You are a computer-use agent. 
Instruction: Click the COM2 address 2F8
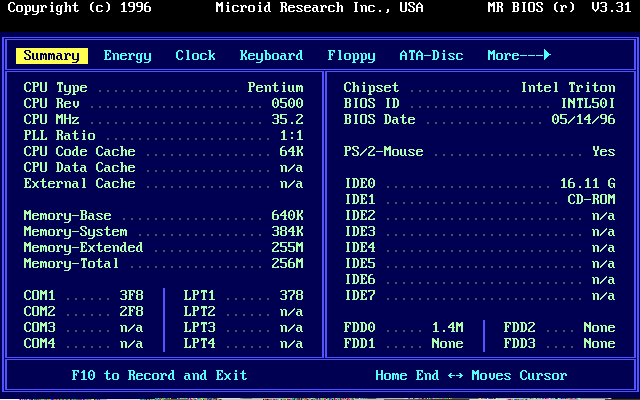(131, 311)
